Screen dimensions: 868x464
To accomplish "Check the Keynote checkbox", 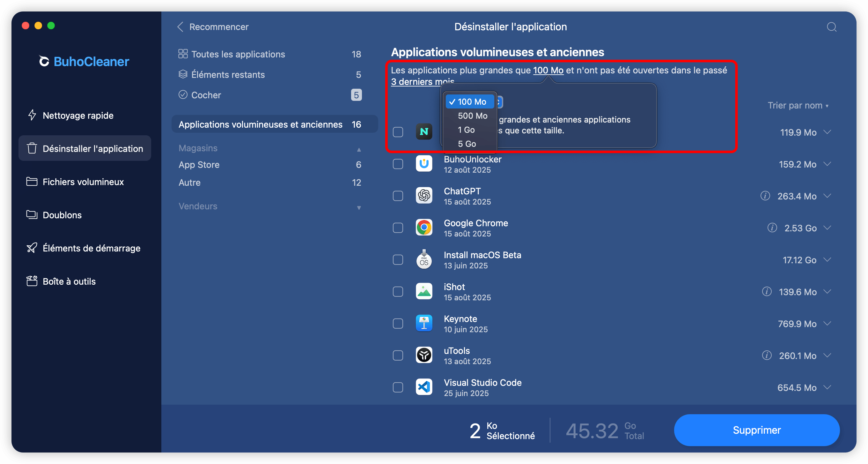I will tap(398, 323).
